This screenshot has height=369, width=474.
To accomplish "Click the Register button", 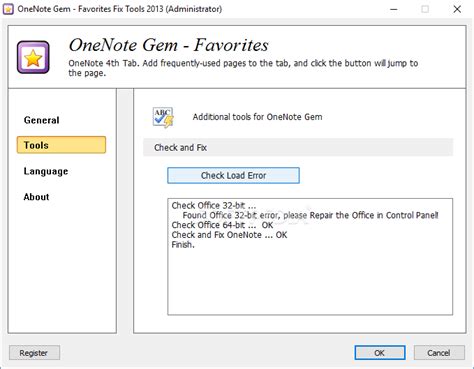I will click(x=34, y=353).
